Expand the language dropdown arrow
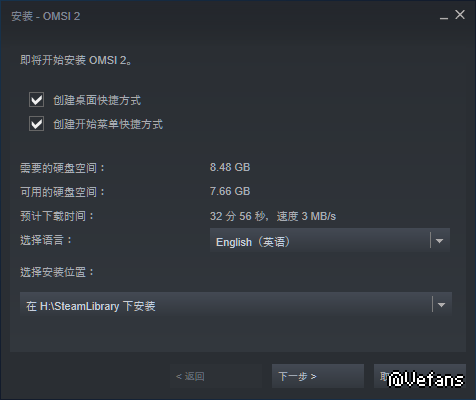Viewport: 476px width, 400px height. 439,241
